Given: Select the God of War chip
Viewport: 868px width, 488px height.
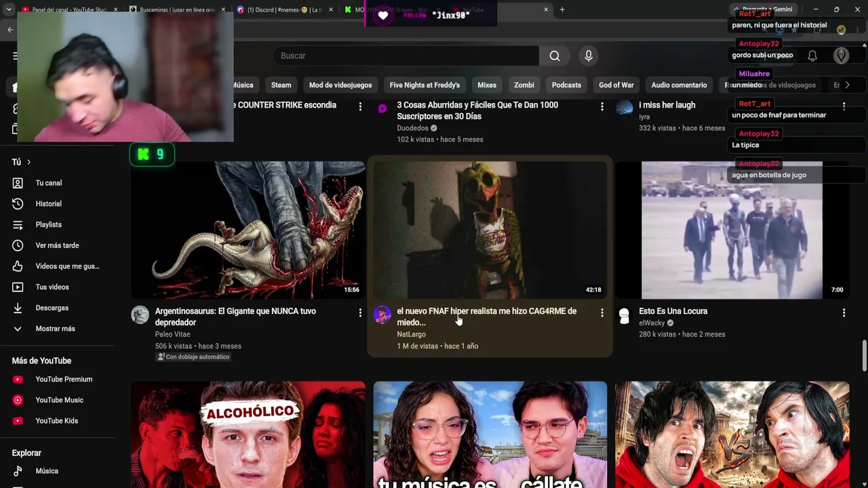Looking at the screenshot, I should click(x=616, y=85).
